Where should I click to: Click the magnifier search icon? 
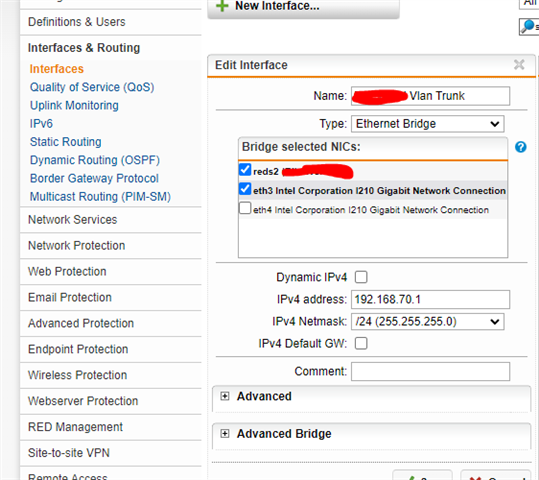[x=529, y=26]
